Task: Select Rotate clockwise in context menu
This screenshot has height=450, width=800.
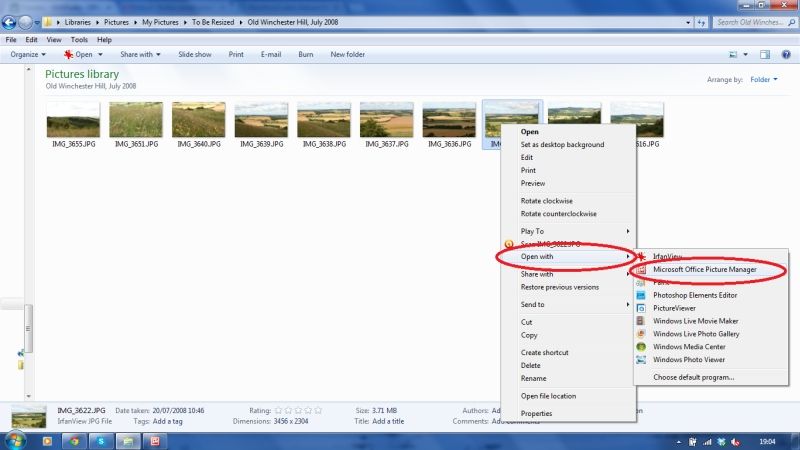Action: click(x=546, y=201)
